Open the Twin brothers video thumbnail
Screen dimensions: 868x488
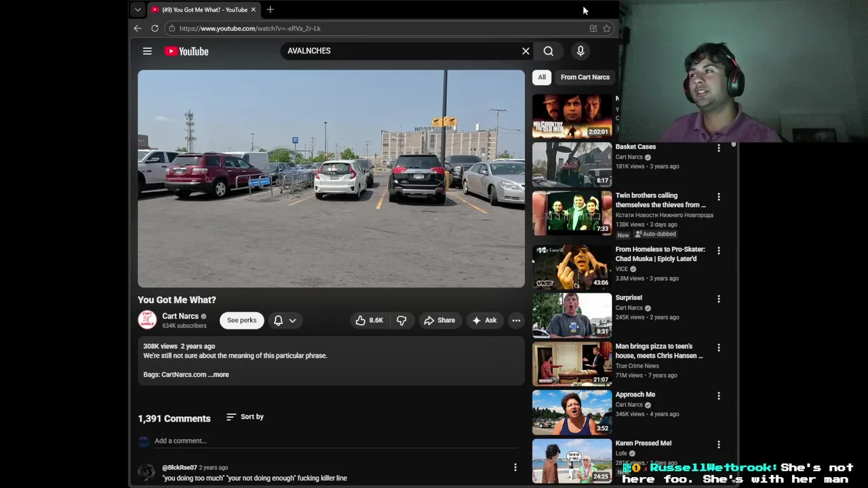(x=572, y=213)
